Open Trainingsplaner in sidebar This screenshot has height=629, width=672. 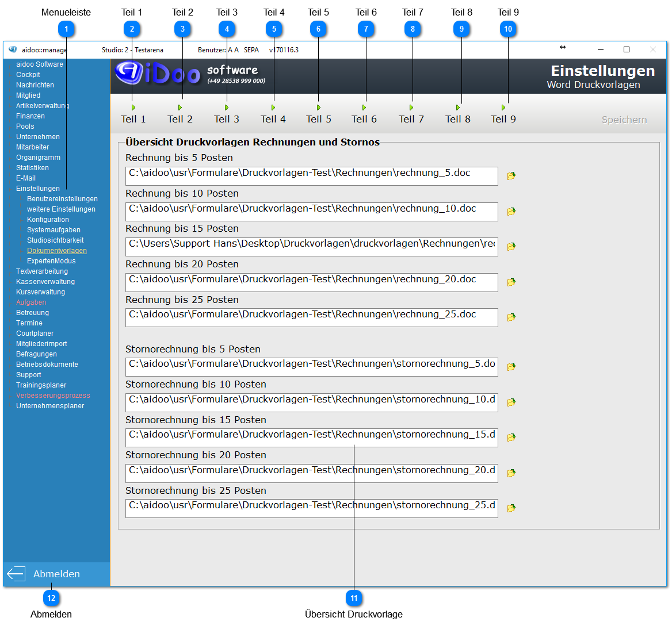(x=41, y=385)
